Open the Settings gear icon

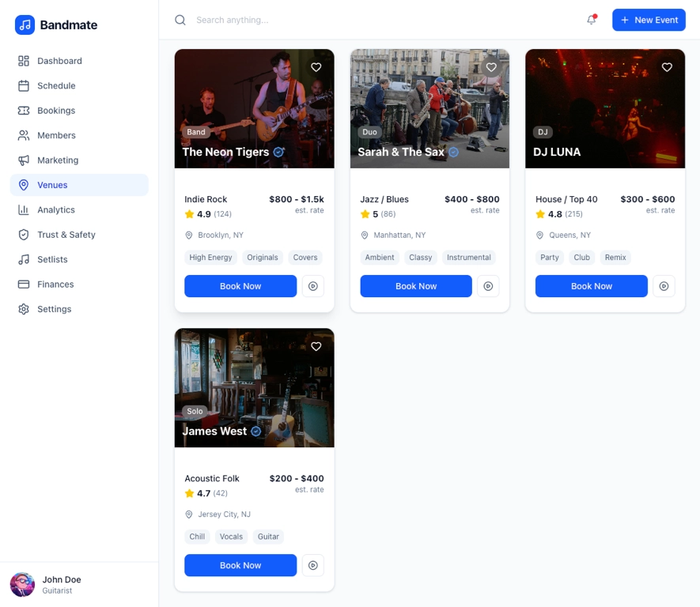pos(25,309)
